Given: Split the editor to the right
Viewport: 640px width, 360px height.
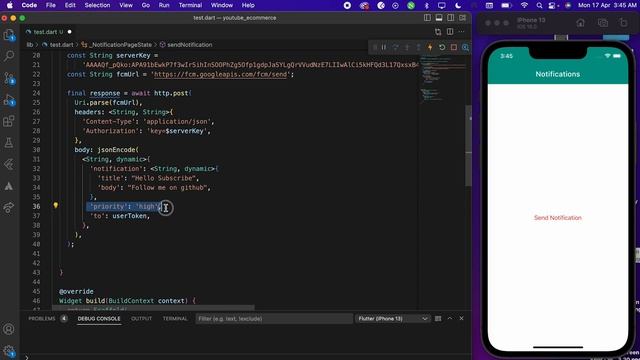Looking at the screenshot, I should coord(450,31).
